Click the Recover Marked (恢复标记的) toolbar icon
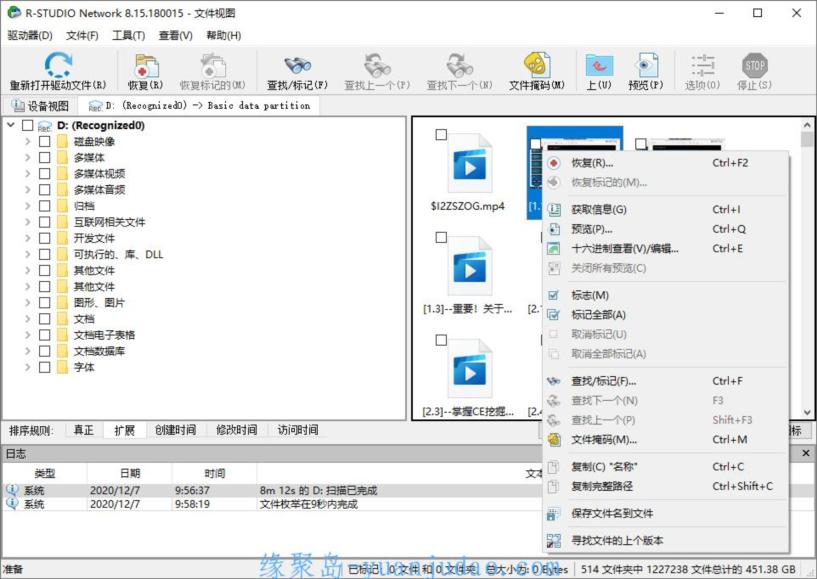 click(x=212, y=66)
